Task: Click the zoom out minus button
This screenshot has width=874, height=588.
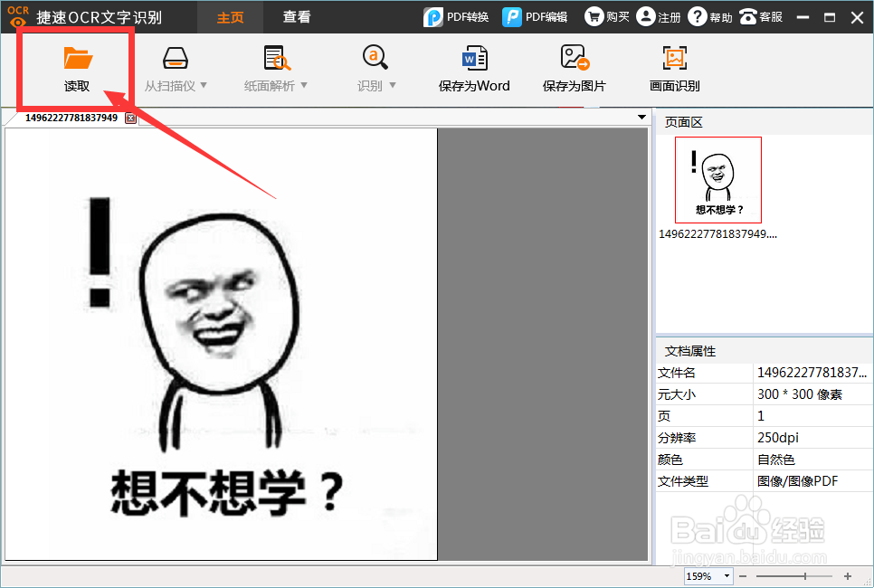Action: pos(743,575)
